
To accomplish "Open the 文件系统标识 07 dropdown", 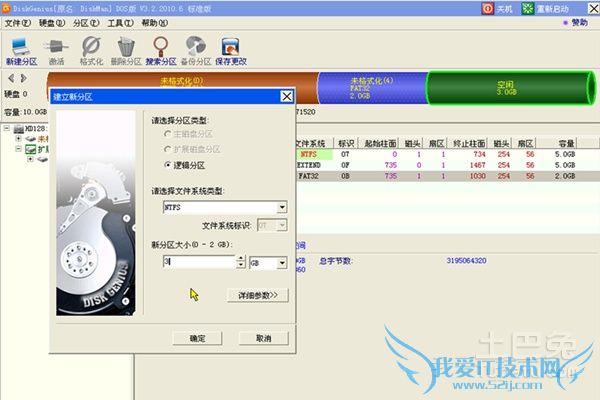I will click(x=282, y=225).
